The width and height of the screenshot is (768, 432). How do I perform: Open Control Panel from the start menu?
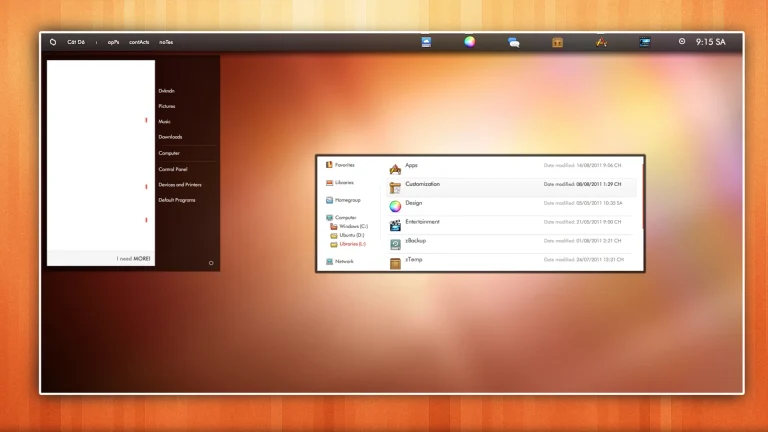[173, 169]
